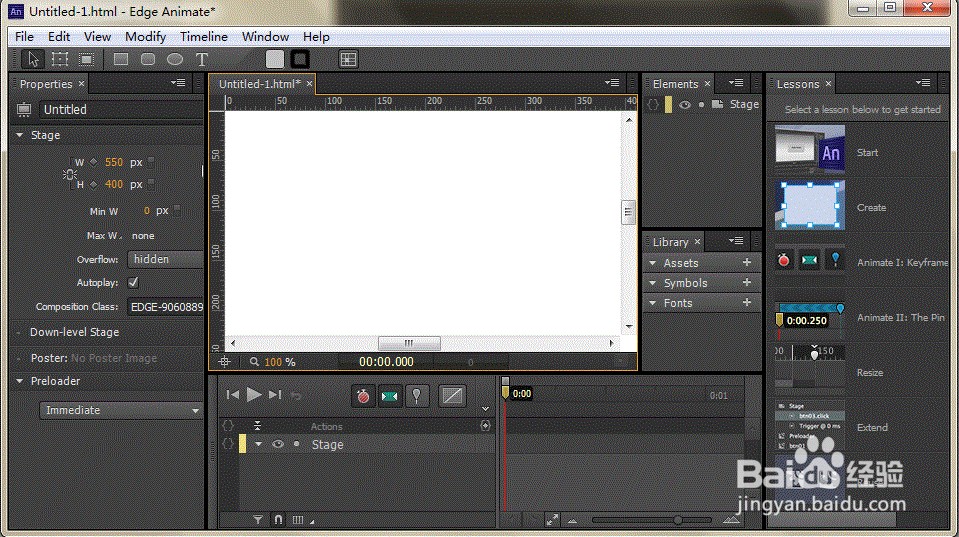Click the timeline filter funnel icon
Viewport: 959px width, 537px height.
coord(257,520)
